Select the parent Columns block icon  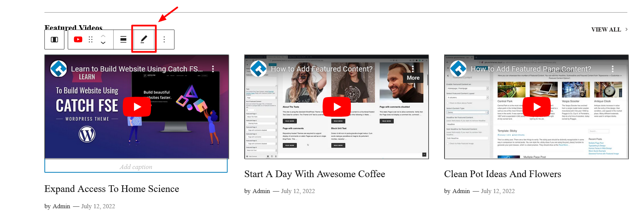point(54,40)
